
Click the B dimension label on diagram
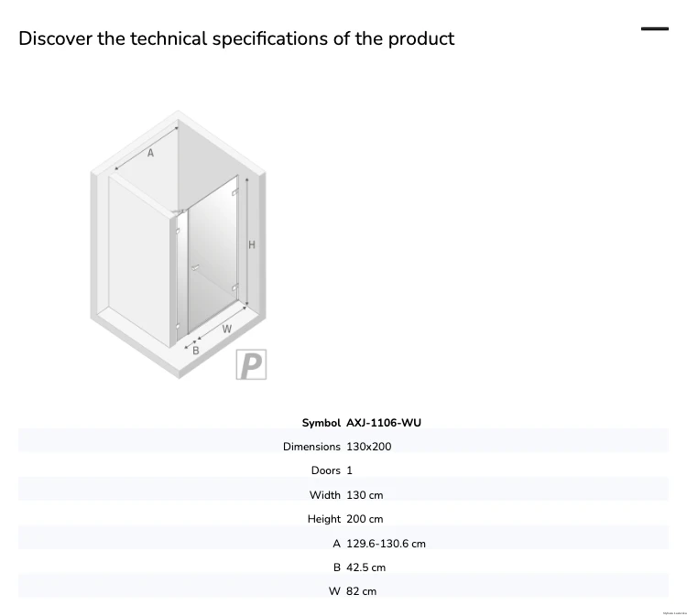(196, 351)
